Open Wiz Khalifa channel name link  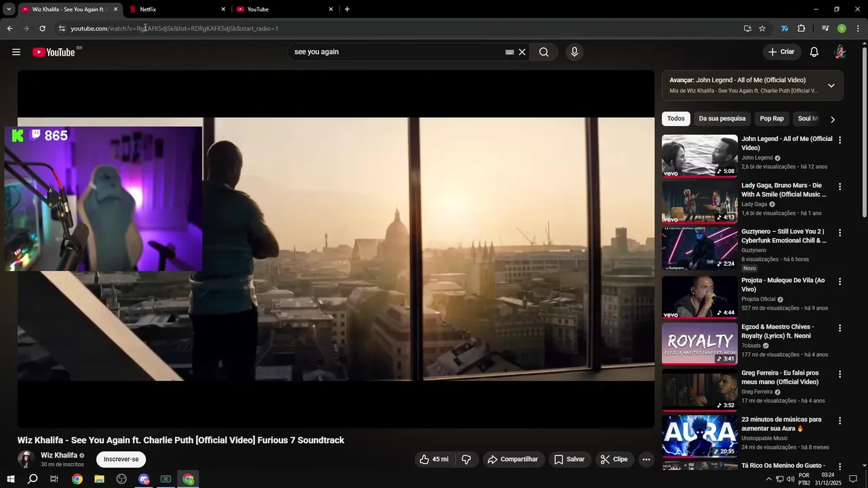point(59,455)
